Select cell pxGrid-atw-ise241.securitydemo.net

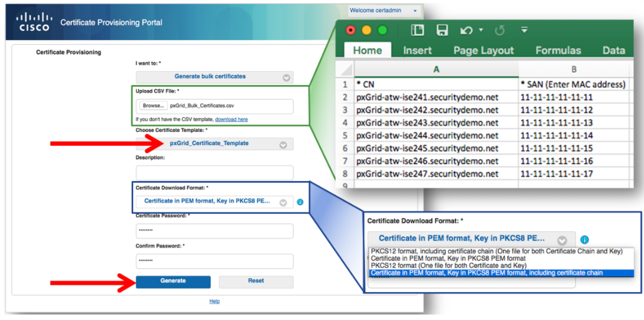(x=436, y=97)
